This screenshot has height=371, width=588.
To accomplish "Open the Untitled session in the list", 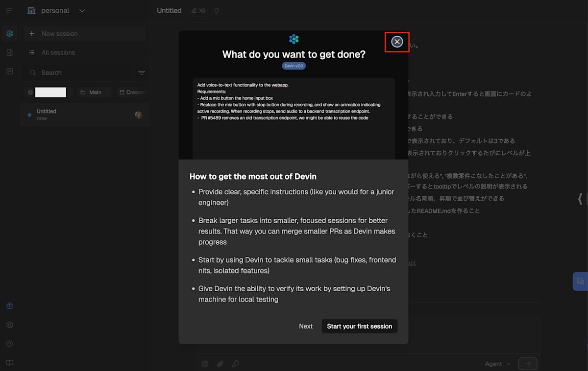I will click(85, 115).
